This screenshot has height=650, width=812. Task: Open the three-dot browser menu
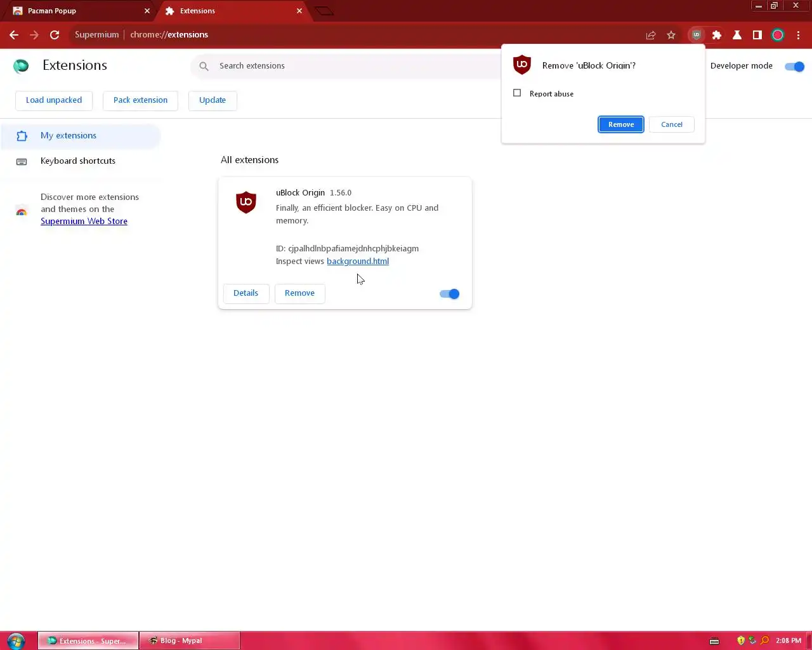click(x=798, y=35)
